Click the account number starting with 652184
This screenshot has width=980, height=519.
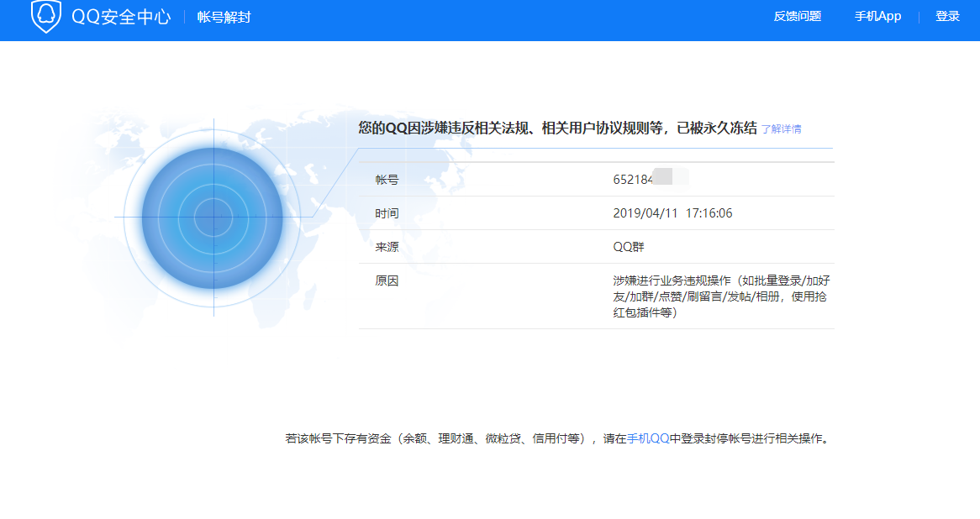[x=633, y=180]
